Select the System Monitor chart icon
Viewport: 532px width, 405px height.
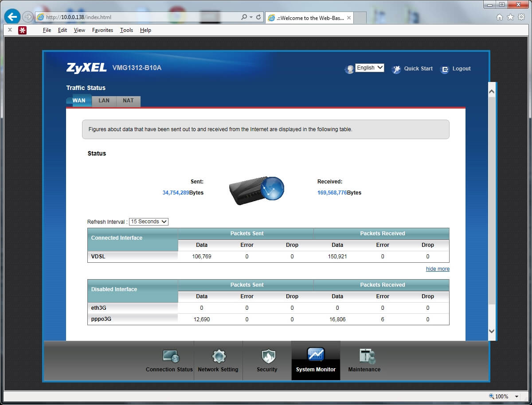[x=316, y=355]
